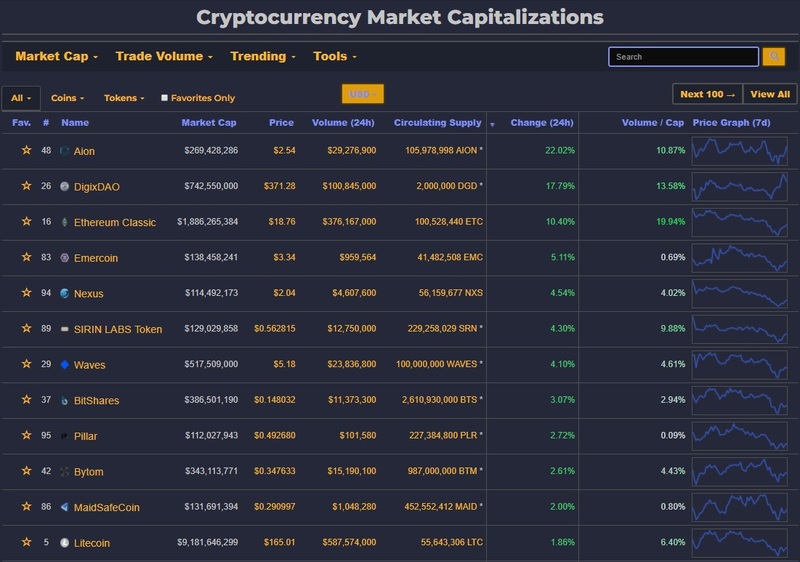
Task: Click the SIRIN LABS Token logo
Action: coord(64,329)
